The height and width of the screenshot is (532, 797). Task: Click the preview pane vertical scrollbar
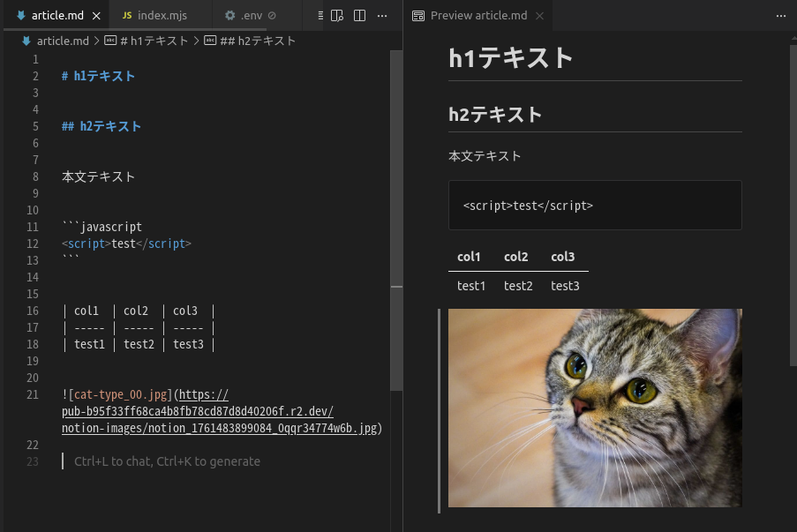point(792,203)
